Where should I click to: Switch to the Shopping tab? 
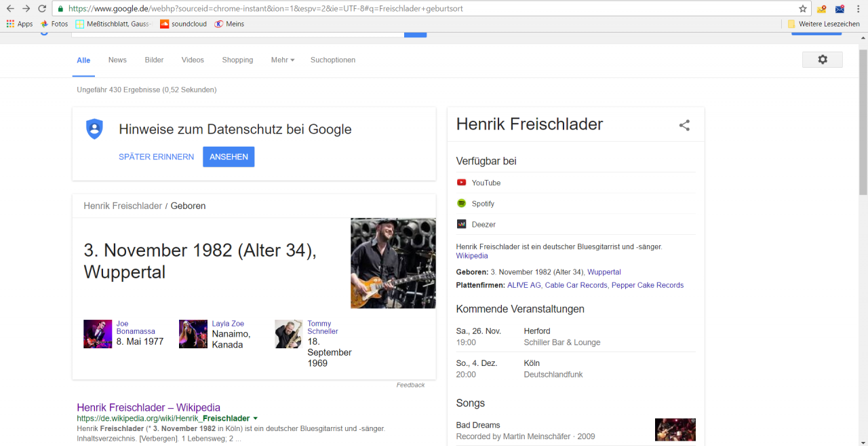(237, 60)
